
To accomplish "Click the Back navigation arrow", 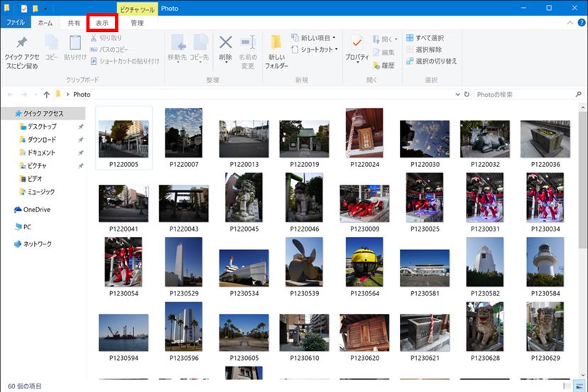I will 11,94.
